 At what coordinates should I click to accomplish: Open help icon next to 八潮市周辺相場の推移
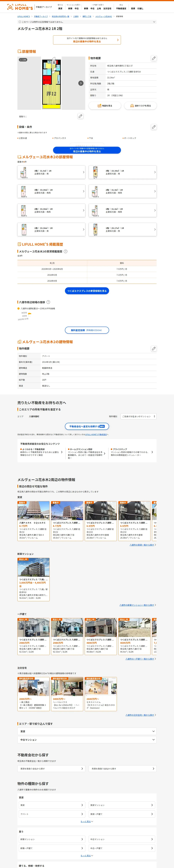coord(48,302)
